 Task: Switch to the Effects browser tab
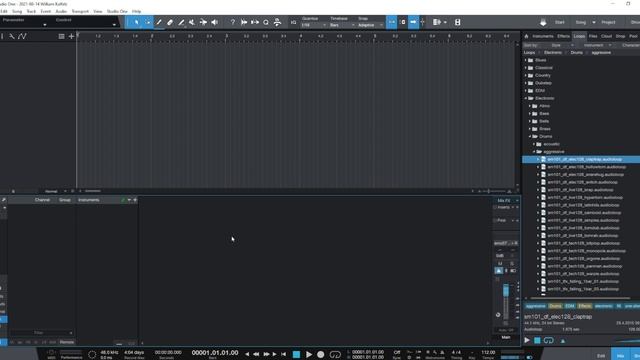563,36
